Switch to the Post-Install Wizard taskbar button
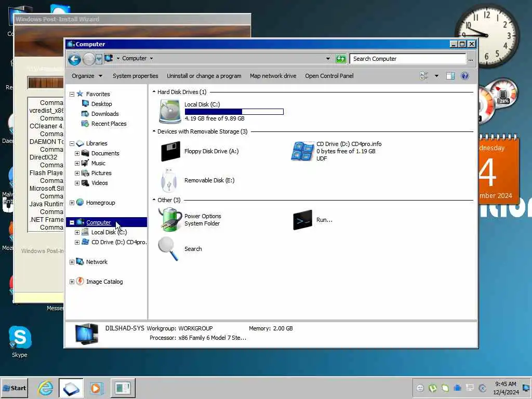The height and width of the screenshot is (399, 532). point(123,388)
